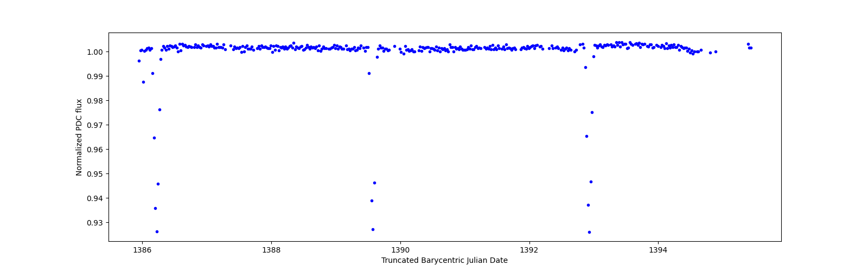Click the x-axis tick label 1390
868x271 pixels.
tap(400, 250)
